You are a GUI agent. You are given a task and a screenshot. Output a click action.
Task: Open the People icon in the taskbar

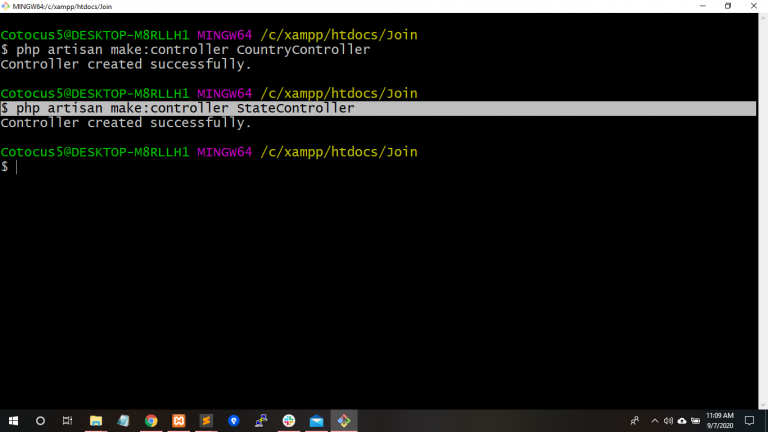tap(635, 420)
